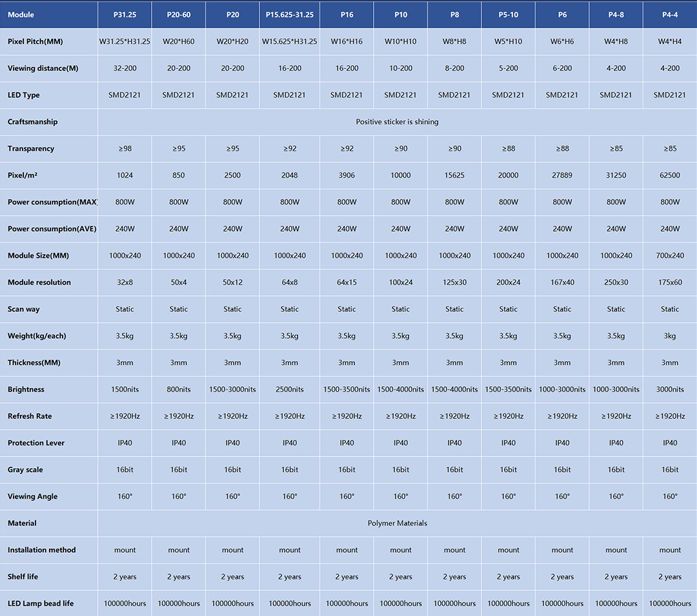Select pixel density value 1024
This screenshot has width=697, height=616.
(125, 175)
